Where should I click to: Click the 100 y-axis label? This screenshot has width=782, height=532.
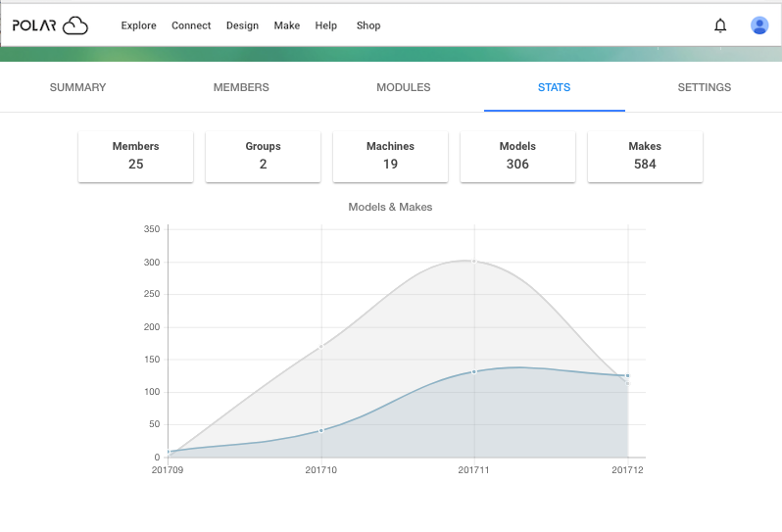[152, 391]
